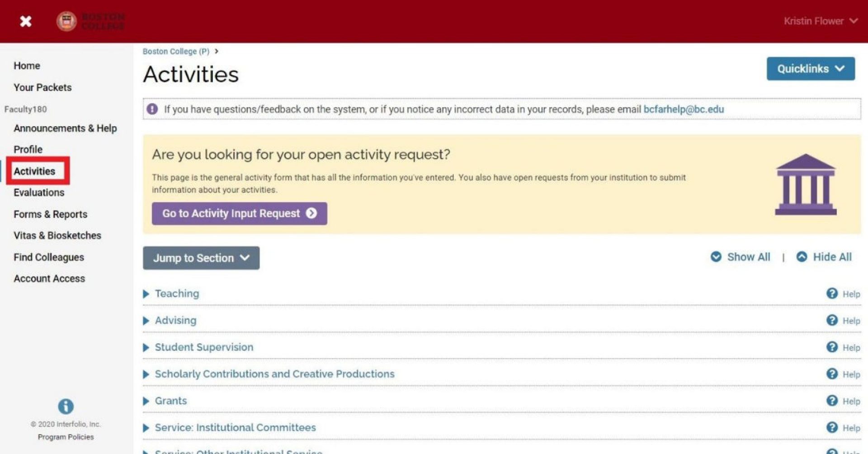The image size is (868, 454).
Task: Click the help icon for Teaching
Action: [832, 293]
